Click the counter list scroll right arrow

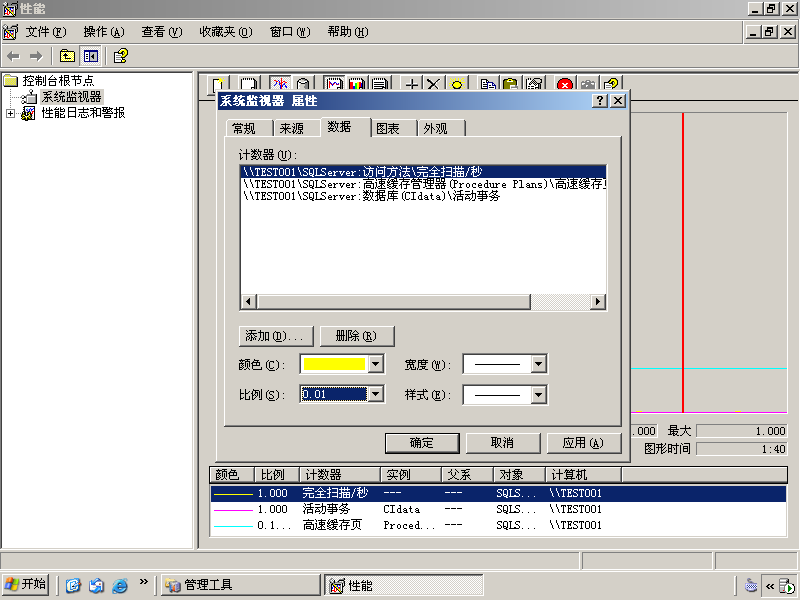click(598, 302)
